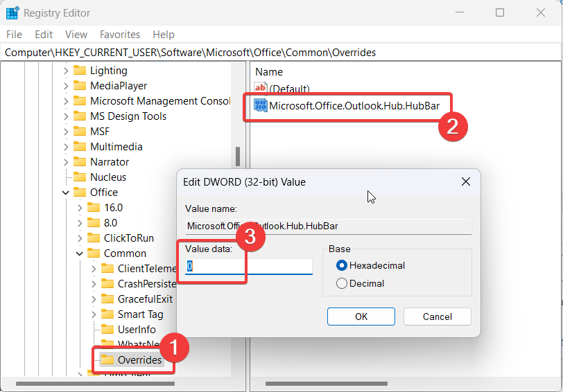This screenshot has height=392, width=563.
Task: Select the Overrides folder in the tree
Action: (x=139, y=359)
